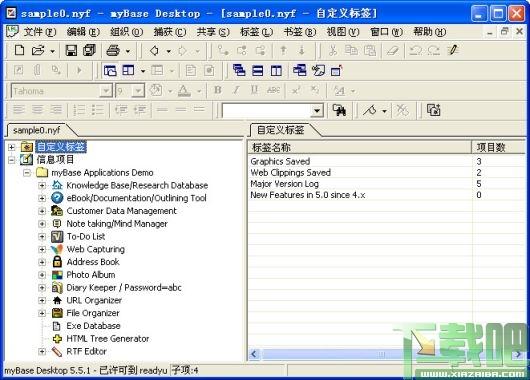Print using the printer toolbar icon

pyautogui.click(x=113, y=51)
